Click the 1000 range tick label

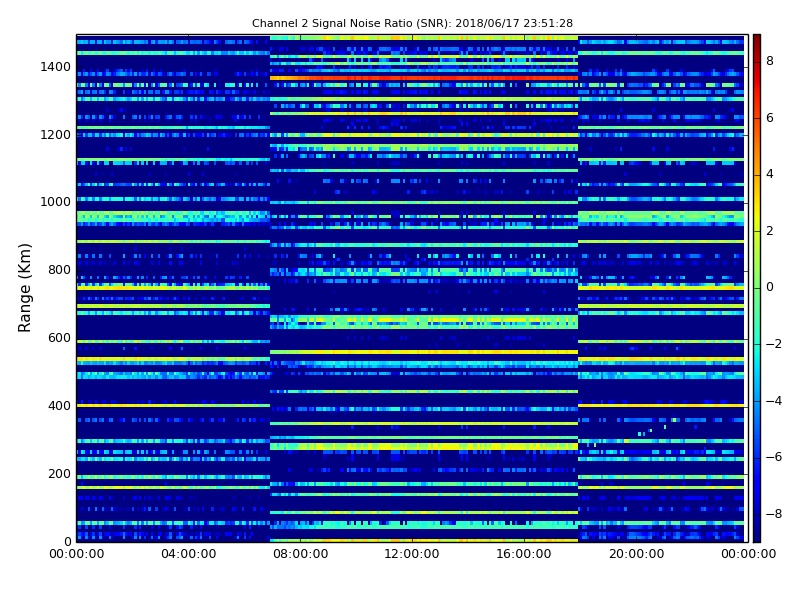click(x=55, y=202)
